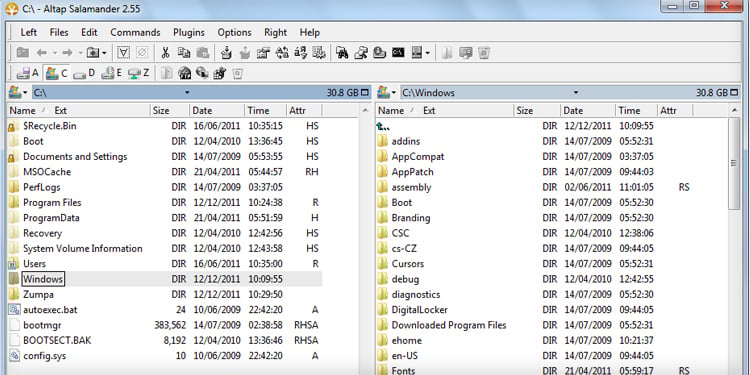Open the command shell toolbar icon
The width and height of the screenshot is (750, 375).
click(x=398, y=53)
